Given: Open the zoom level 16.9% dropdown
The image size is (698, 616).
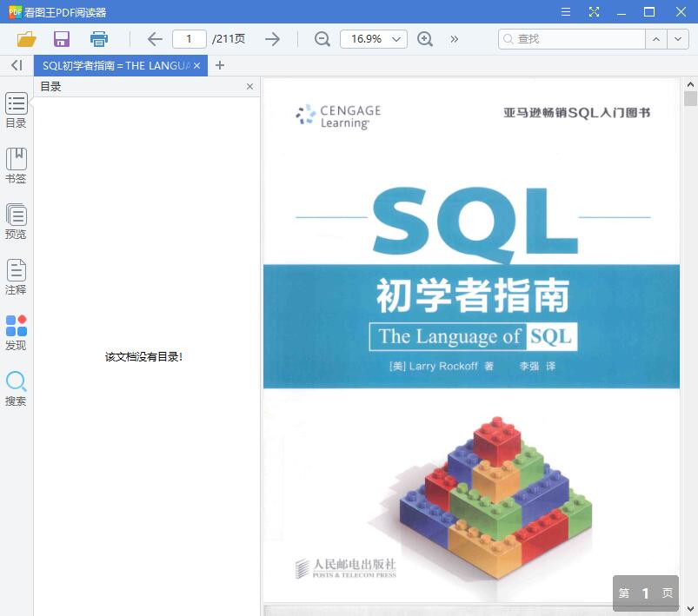Looking at the screenshot, I should (374, 39).
